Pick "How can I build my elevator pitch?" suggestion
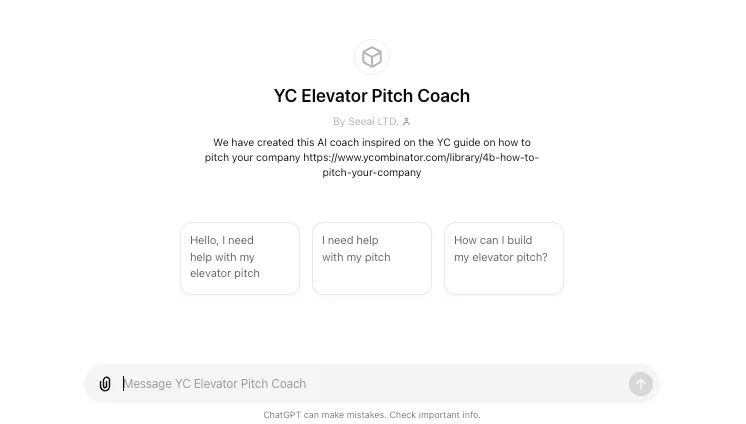Viewport: 746px width, 424px height. coord(504,258)
